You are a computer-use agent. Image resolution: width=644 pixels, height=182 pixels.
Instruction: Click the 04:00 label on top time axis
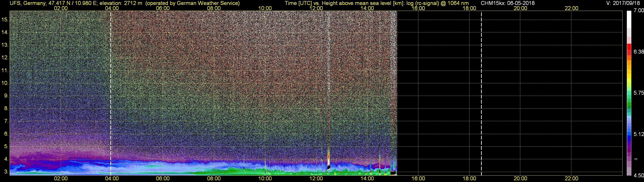(x=112, y=8)
